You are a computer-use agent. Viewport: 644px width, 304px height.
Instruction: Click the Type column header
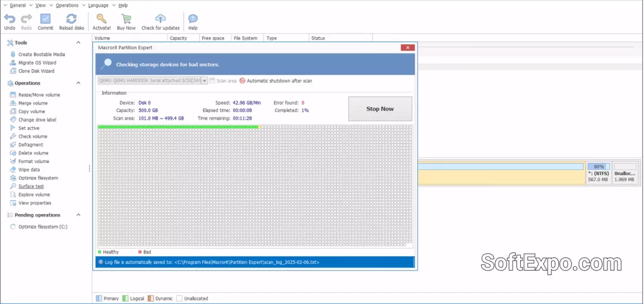pyautogui.click(x=286, y=38)
